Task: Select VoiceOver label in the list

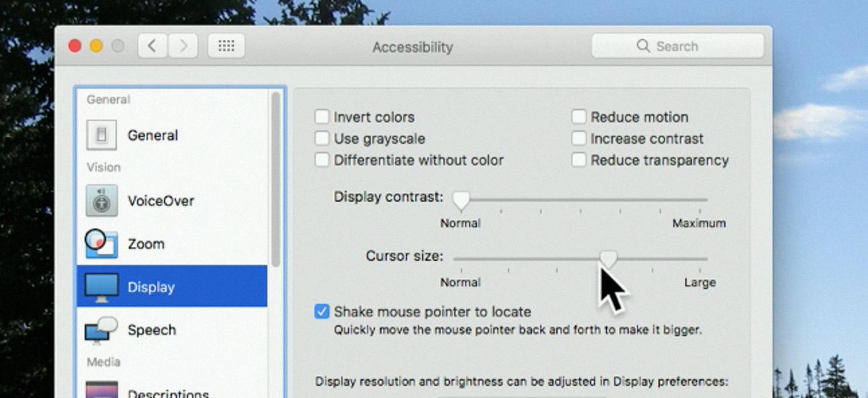Action: point(161,200)
